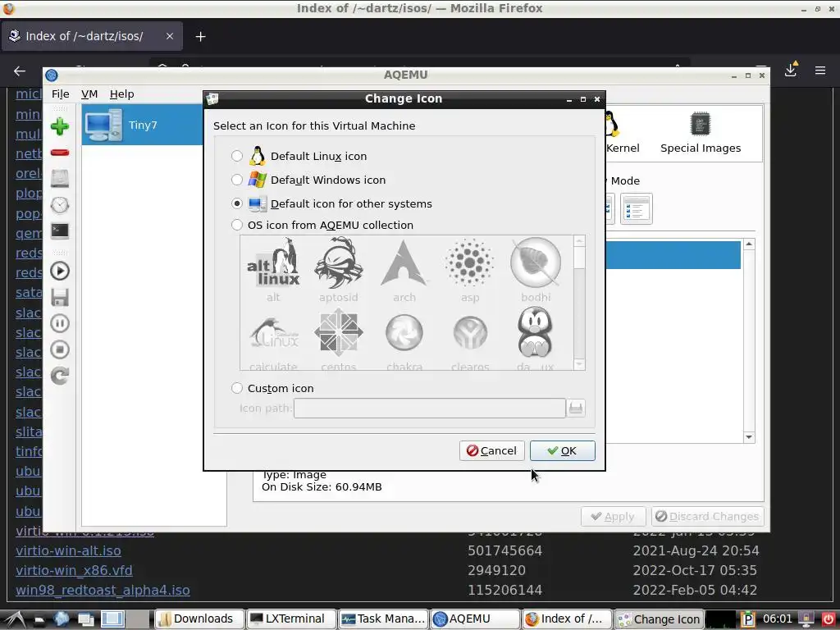840x630 pixels.
Task: Pick the aptosid icon from collection
Action: pos(339,270)
